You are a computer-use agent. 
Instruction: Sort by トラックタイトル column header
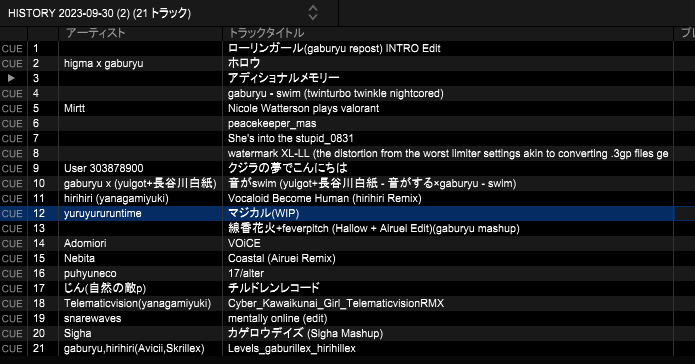[266, 33]
